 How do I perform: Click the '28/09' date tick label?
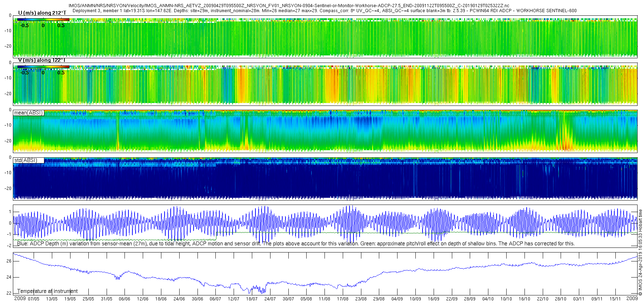pos(470,299)
